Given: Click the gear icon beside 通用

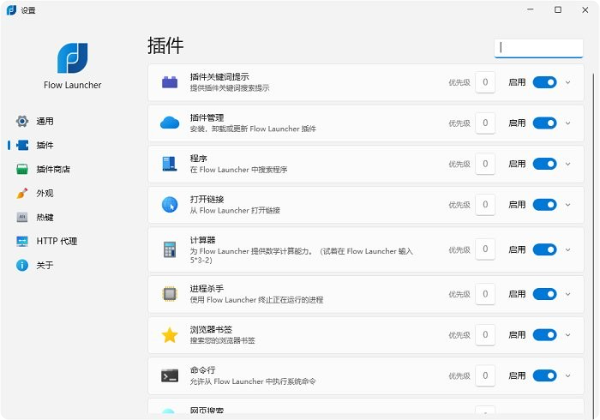Looking at the screenshot, I should click(22, 121).
